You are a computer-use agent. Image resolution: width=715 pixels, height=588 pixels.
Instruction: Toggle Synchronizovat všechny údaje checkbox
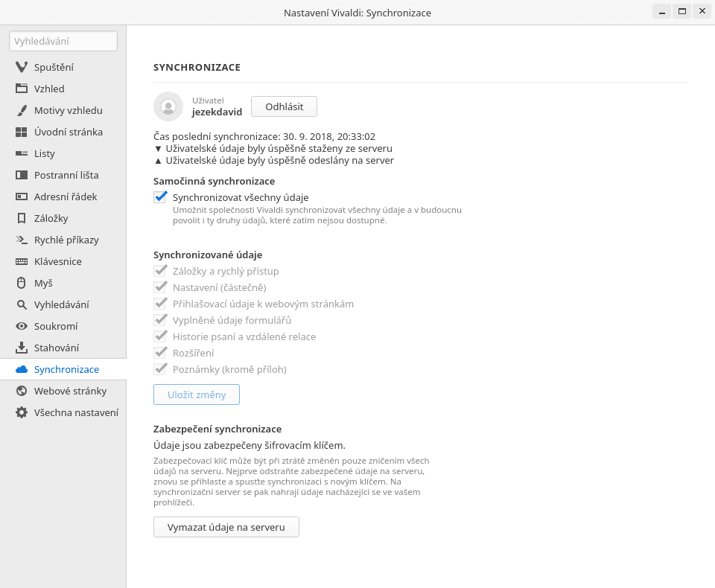coord(160,197)
